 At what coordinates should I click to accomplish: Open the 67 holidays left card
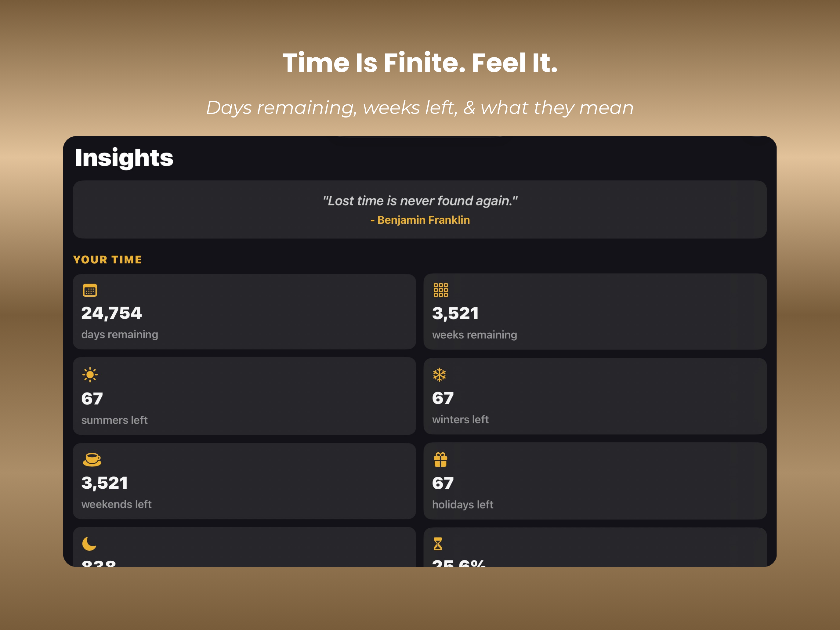click(x=595, y=481)
